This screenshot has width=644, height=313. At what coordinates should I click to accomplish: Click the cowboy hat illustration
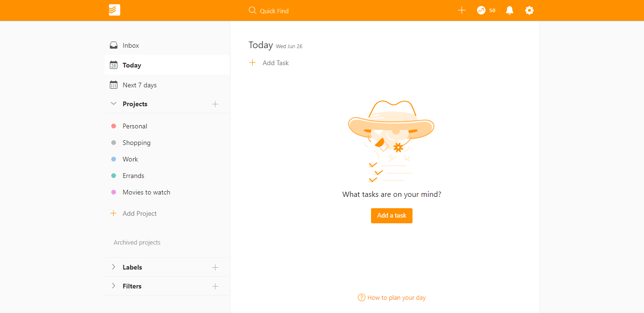pyautogui.click(x=391, y=142)
